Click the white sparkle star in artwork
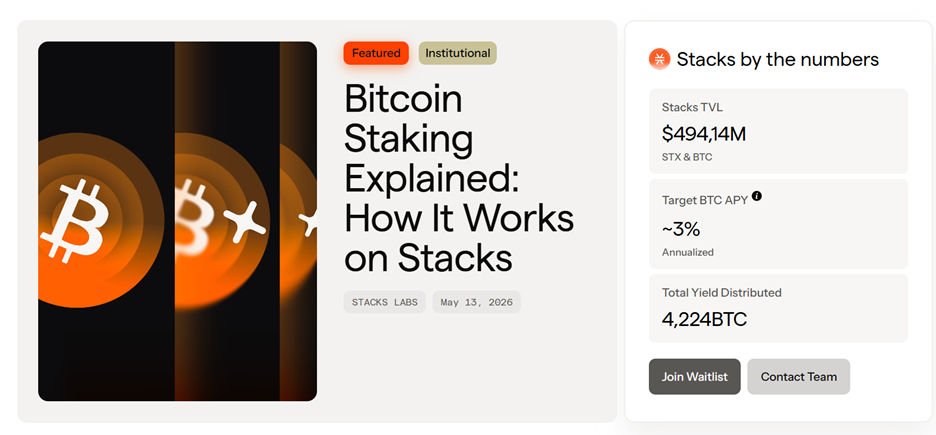 click(x=244, y=221)
